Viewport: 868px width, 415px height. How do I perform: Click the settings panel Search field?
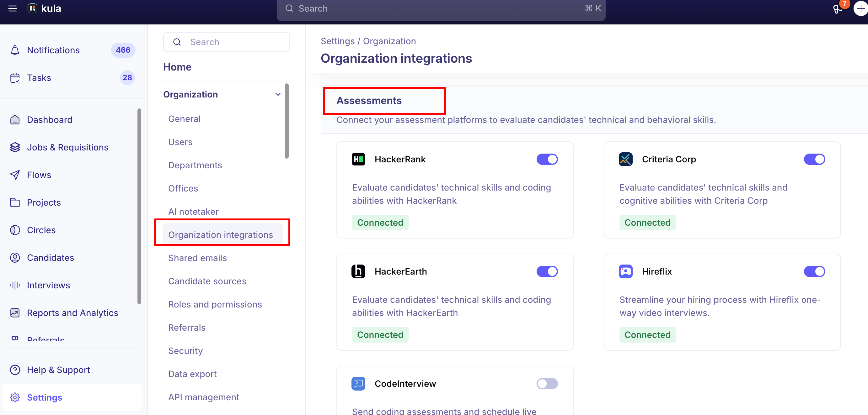click(227, 42)
